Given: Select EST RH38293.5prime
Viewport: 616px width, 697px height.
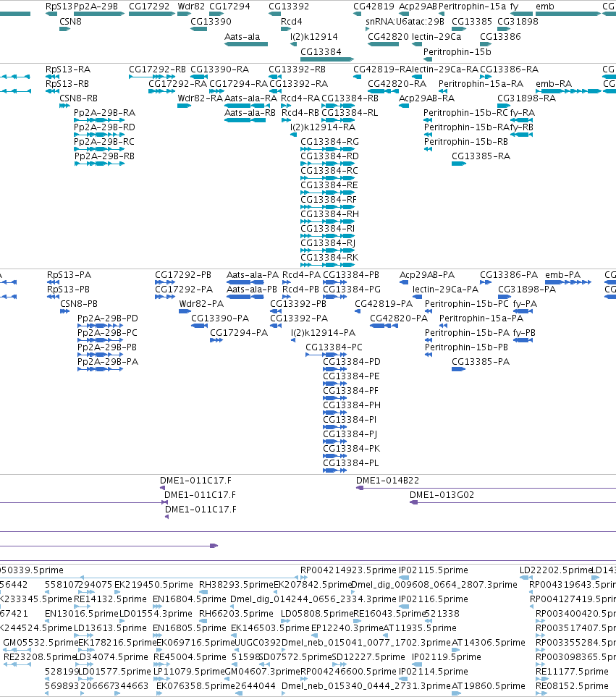Looking at the screenshot, I should [236, 585].
